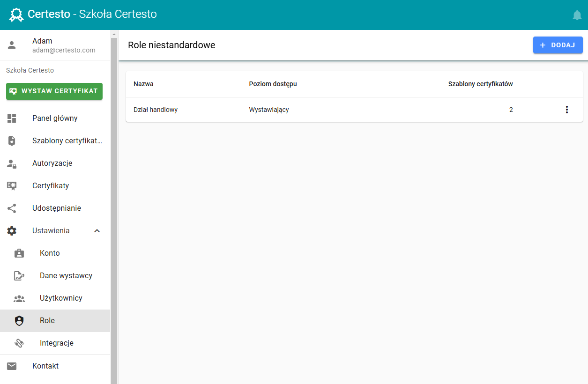Navigate to Certyfikaty
This screenshot has height=384, width=588.
55,186
